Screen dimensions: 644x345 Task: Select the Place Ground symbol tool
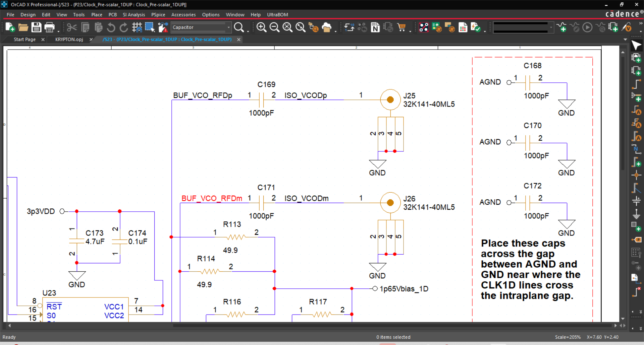(636, 214)
